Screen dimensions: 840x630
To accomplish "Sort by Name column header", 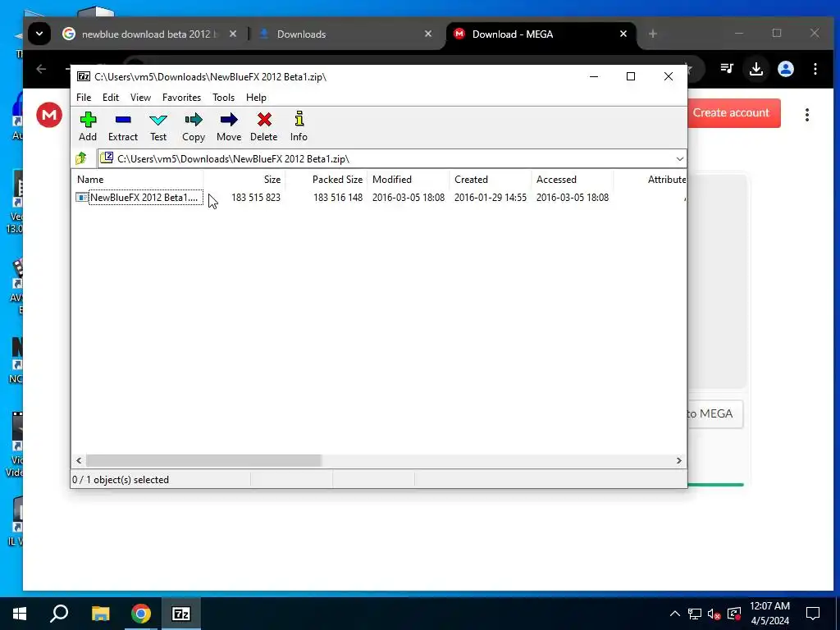I will (x=137, y=180).
